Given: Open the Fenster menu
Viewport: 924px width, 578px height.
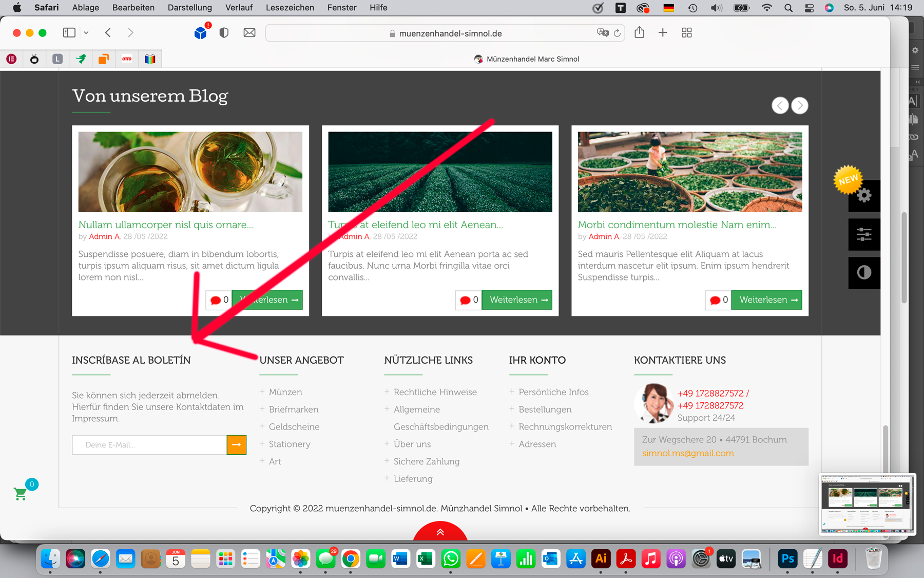Looking at the screenshot, I should [342, 8].
